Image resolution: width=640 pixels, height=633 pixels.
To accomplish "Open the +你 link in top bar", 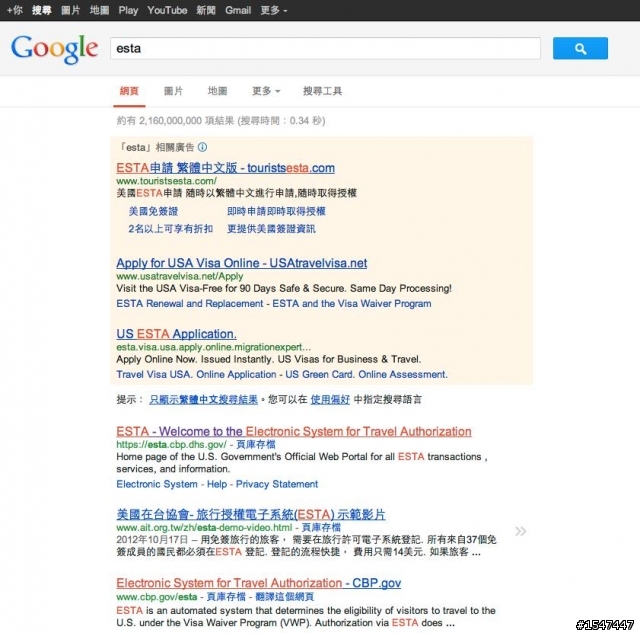I will (15, 10).
